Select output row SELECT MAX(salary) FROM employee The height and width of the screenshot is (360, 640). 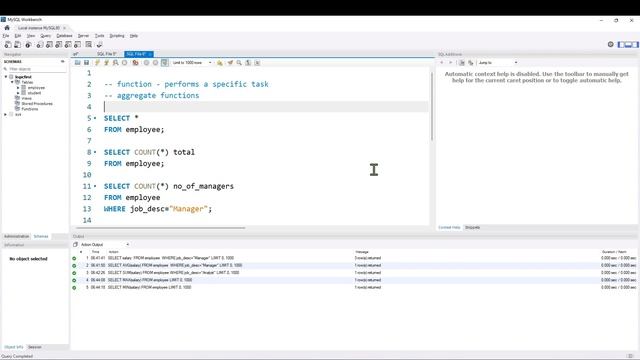pyautogui.click(x=354, y=280)
